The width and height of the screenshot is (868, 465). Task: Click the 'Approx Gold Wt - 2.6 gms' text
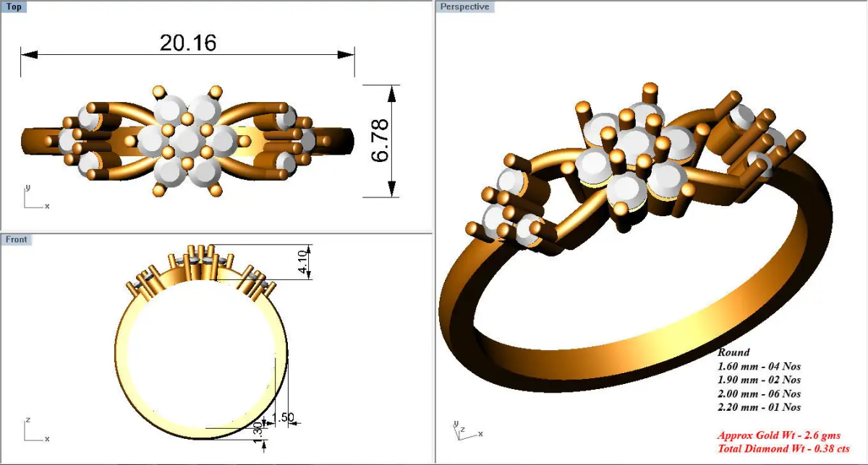[x=779, y=435]
